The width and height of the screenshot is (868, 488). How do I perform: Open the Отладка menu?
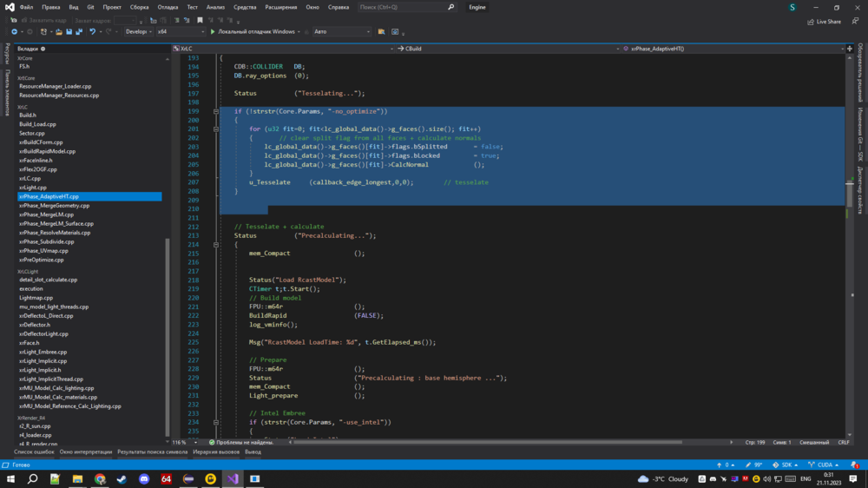(x=168, y=7)
